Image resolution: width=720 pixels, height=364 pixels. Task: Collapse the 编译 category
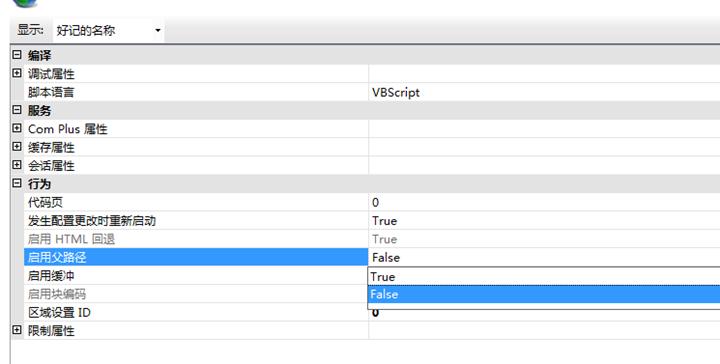coord(17,55)
